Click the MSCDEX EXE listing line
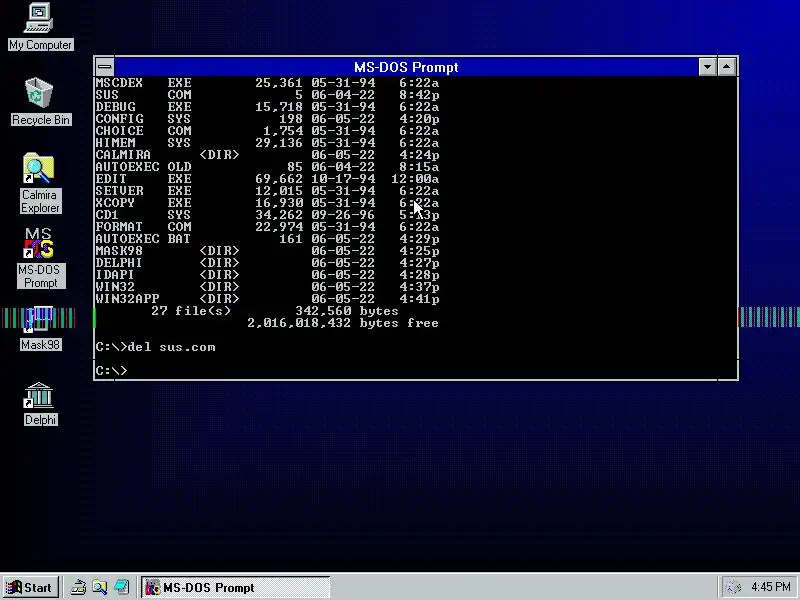This screenshot has width=800, height=600. tap(267, 83)
